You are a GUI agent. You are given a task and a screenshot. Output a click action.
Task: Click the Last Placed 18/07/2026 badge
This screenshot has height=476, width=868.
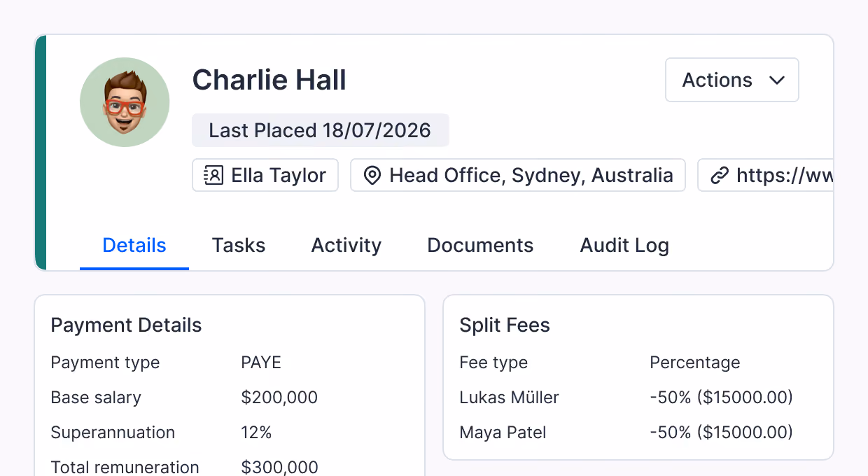(321, 130)
